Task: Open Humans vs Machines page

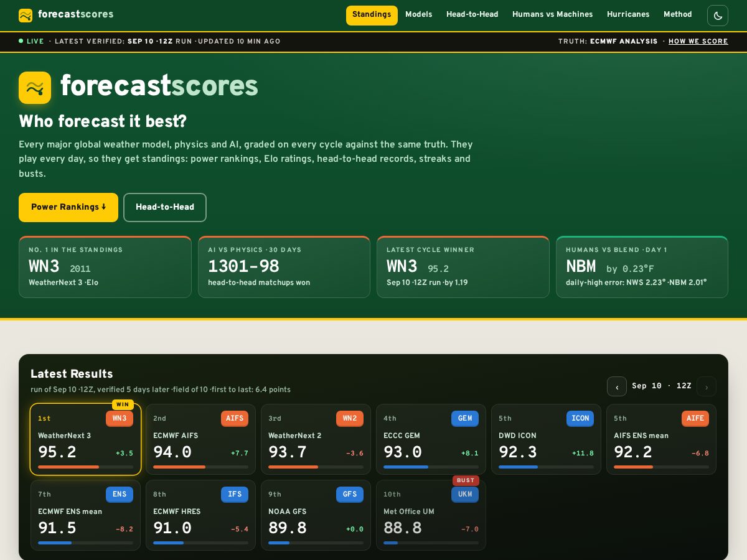Action: click(x=553, y=15)
